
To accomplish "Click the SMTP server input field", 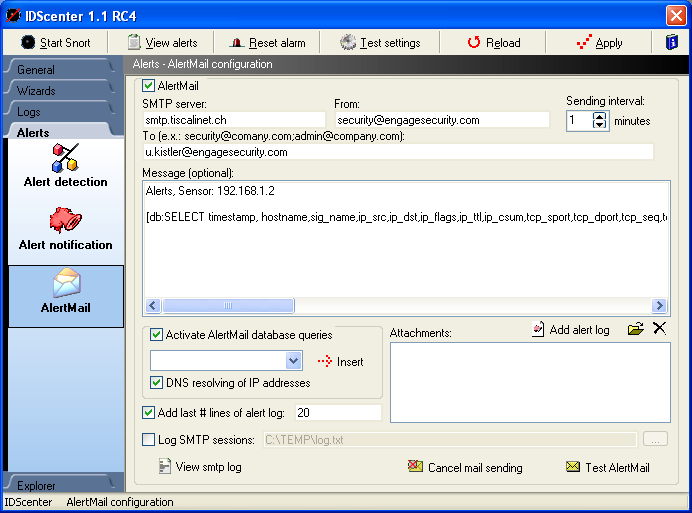I will (x=234, y=120).
